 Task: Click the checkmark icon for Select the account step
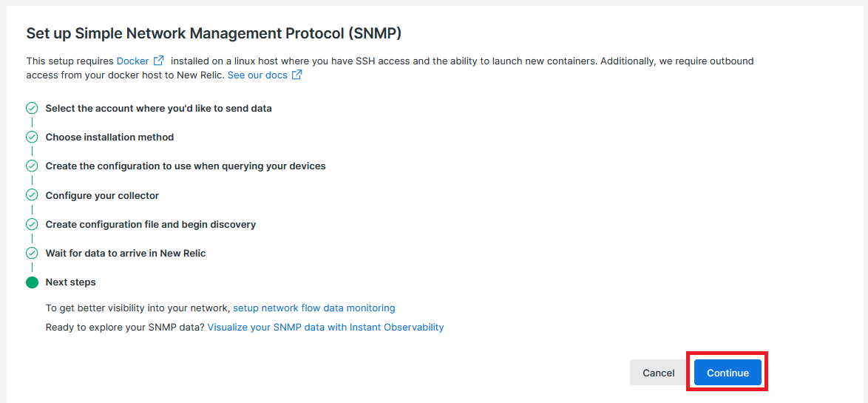pos(32,109)
